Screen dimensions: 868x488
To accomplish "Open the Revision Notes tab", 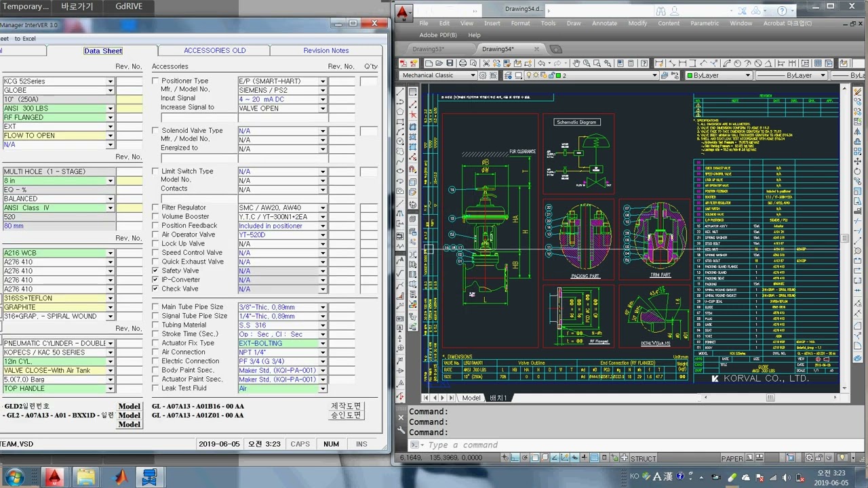I will pyautogui.click(x=325, y=51).
